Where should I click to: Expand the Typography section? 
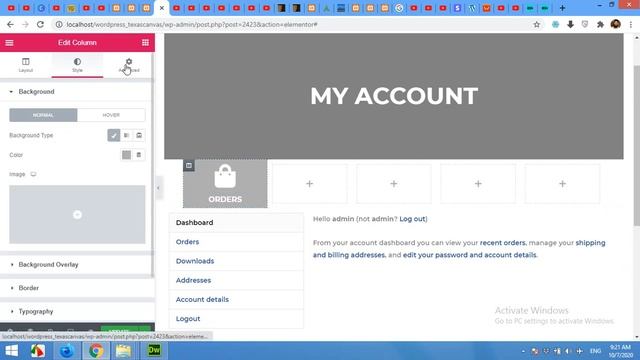click(77, 311)
